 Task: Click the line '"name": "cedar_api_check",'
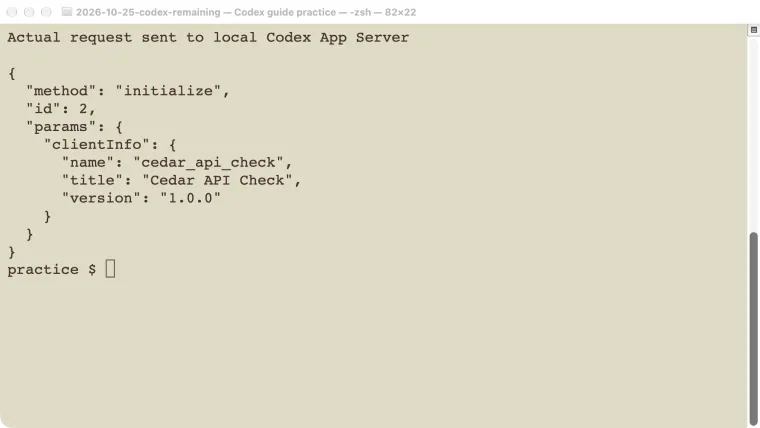[x=177, y=162]
